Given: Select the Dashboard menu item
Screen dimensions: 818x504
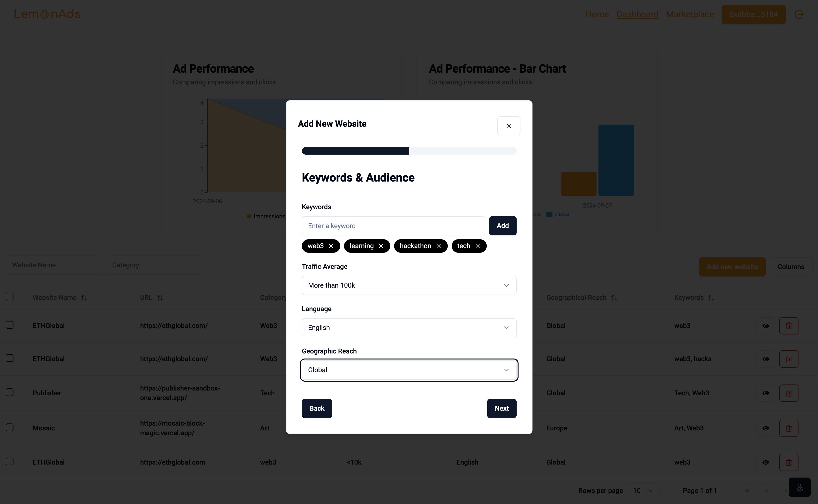Looking at the screenshot, I should [637, 14].
